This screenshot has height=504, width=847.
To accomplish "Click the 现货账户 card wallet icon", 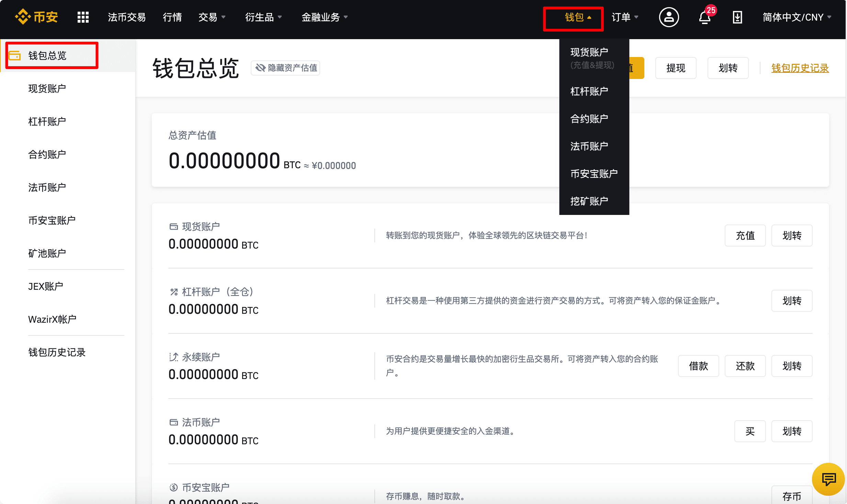I will [x=174, y=227].
